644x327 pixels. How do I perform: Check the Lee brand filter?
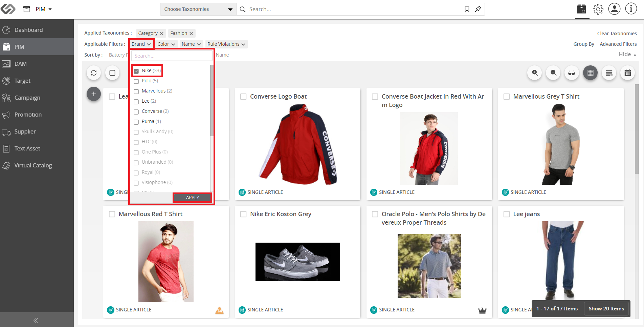coord(136,102)
